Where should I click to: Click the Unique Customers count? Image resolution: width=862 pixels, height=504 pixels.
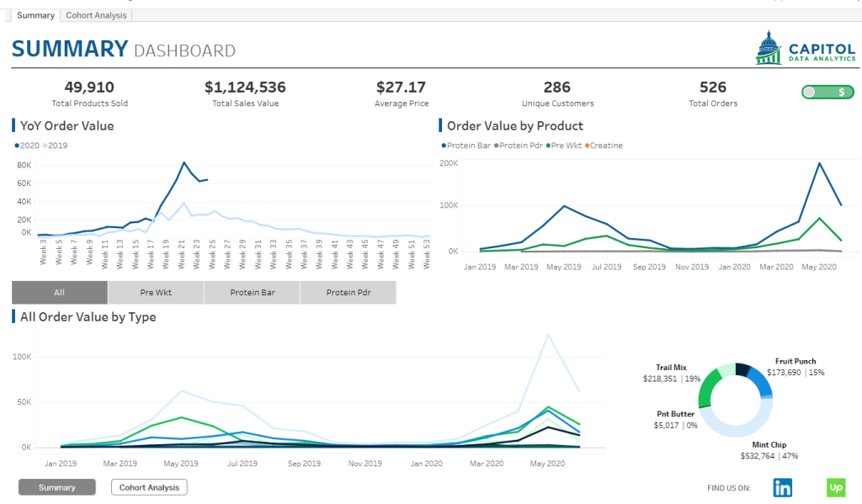(556, 87)
